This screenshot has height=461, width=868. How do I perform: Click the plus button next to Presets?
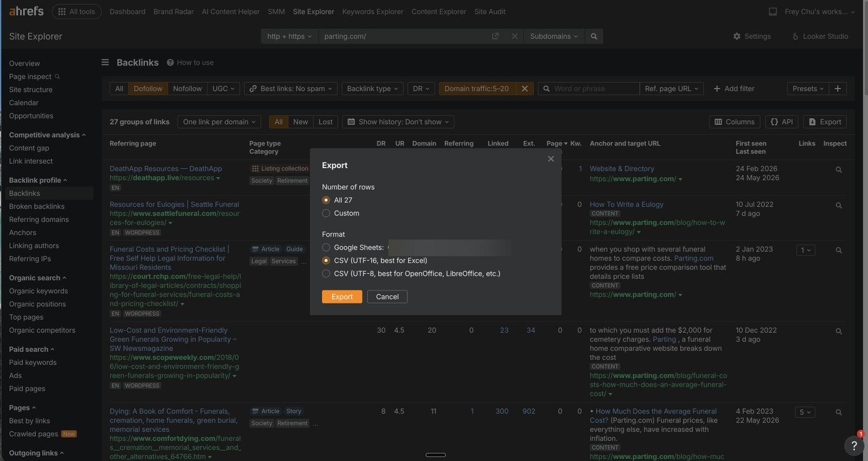838,88
